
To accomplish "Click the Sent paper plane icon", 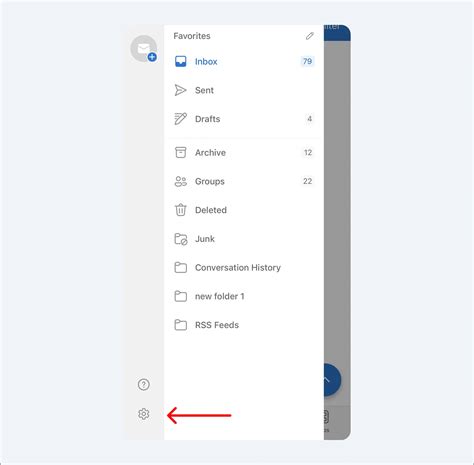I will [x=180, y=90].
